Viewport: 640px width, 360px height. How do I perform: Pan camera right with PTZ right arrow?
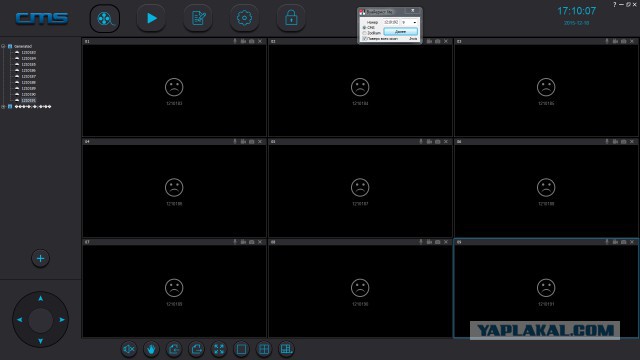coord(62,320)
